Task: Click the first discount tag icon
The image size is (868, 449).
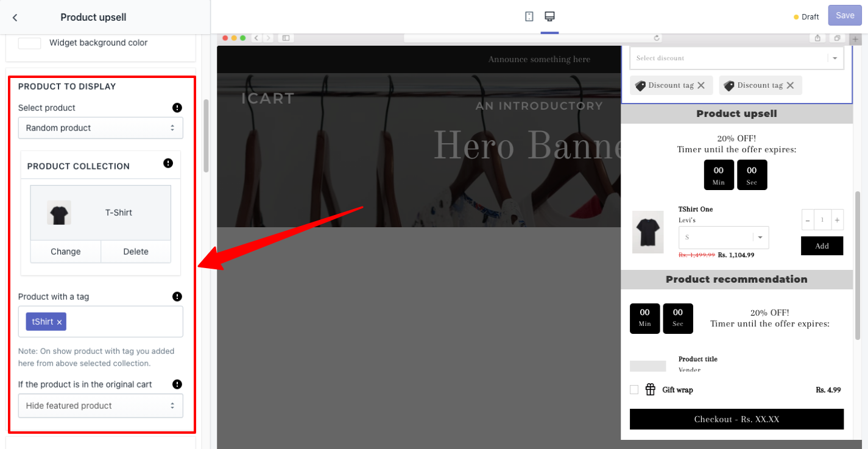Action: coord(640,86)
